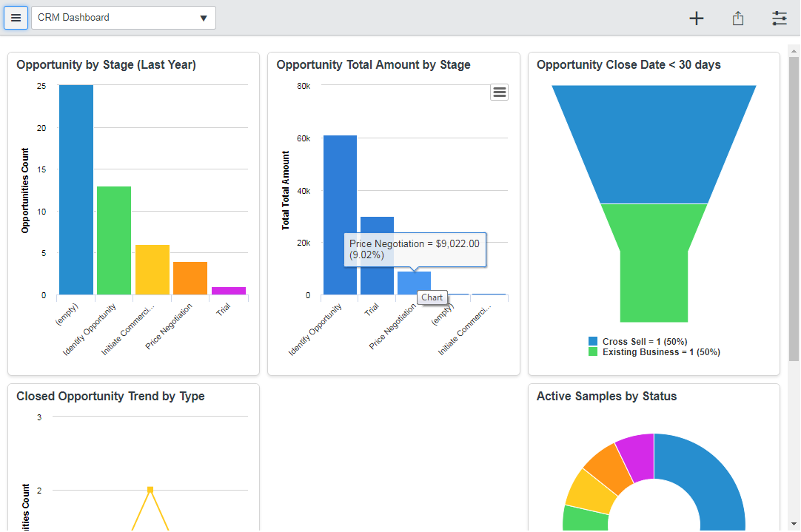Open the dashboard settings sliders icon

[779, 18]
